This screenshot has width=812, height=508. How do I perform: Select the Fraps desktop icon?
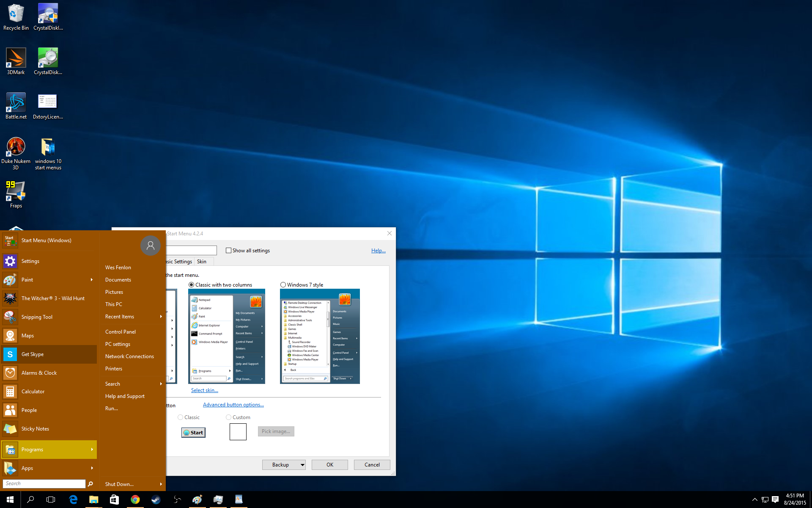tap(16, 195)
